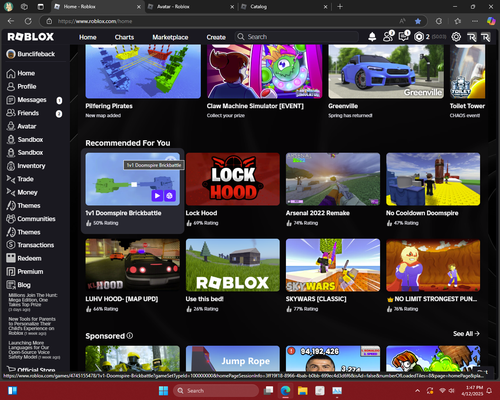
Task: Open a new browser tab
Action: click(x=340, y=7)
